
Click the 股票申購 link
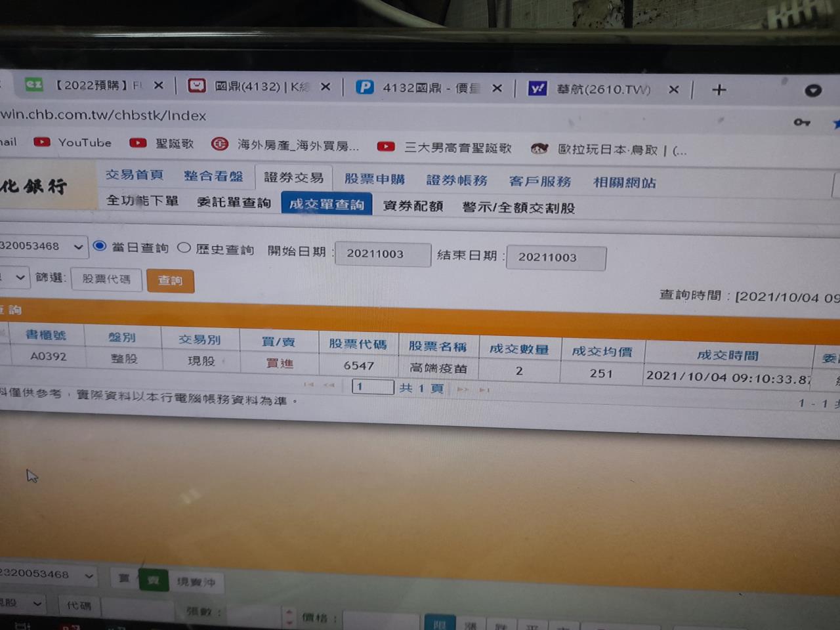[x=374, y=179]
